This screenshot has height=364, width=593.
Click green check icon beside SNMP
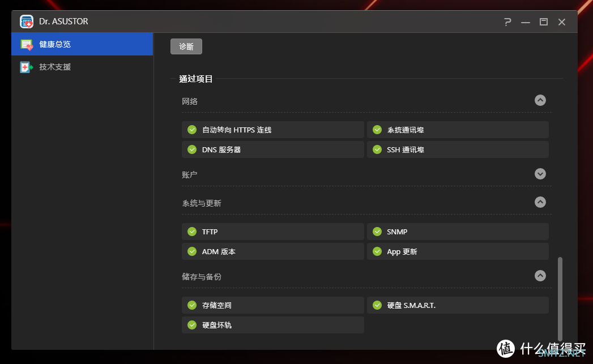pyautogui.click(x=377, y=232)
